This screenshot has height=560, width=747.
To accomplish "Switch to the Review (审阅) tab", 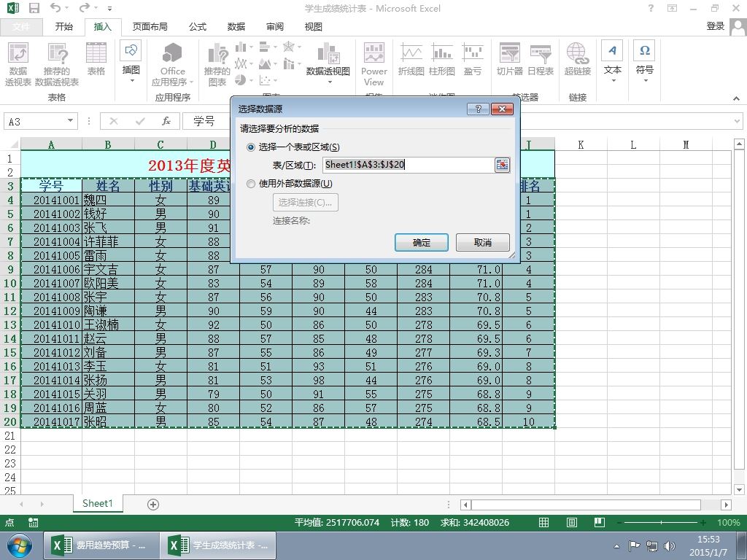I will click(274, 27).
